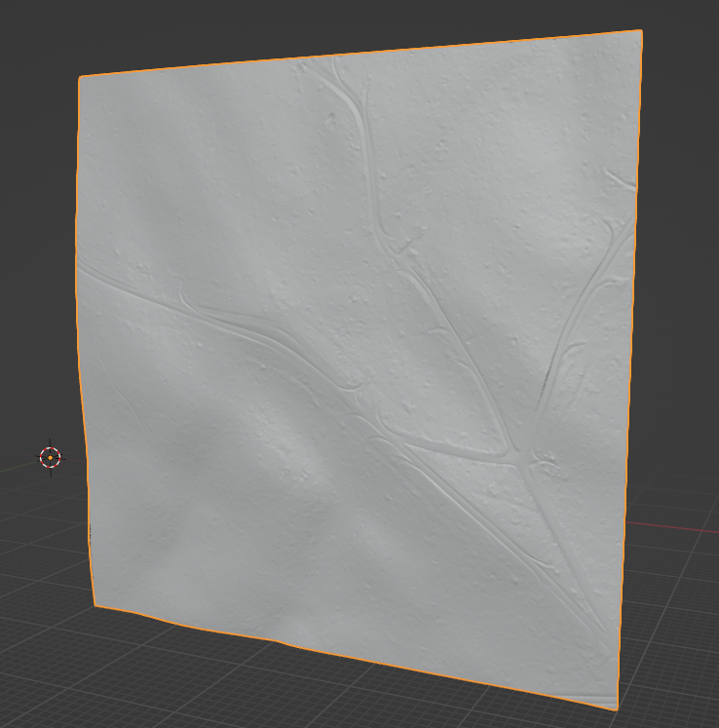Click the 3D cursor crosshair
The height and width of the screenshot is (728, 719).
coord(50,458)
